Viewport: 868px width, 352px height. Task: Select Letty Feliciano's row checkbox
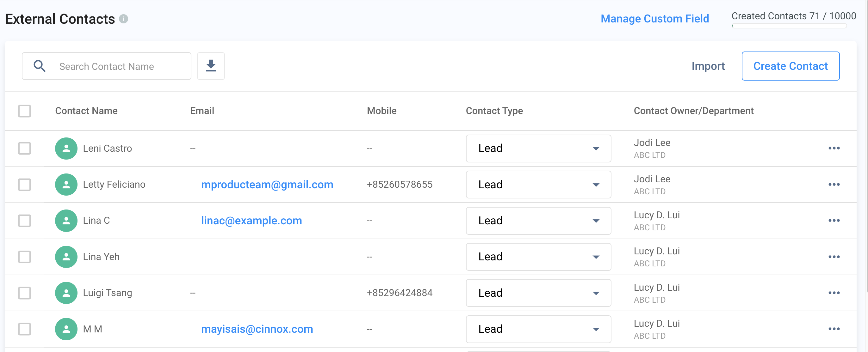(24, 185)
